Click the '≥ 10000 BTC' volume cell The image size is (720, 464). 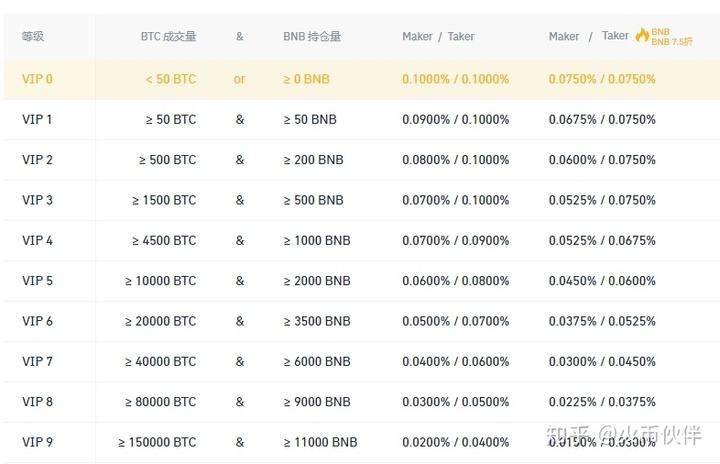click(161, 281)
